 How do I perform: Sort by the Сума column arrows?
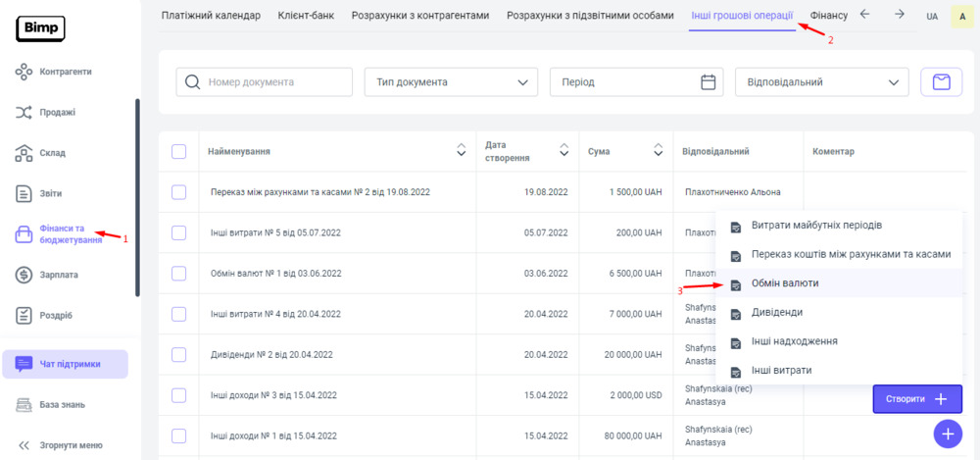pyautogui.click(x=659, y=151)
